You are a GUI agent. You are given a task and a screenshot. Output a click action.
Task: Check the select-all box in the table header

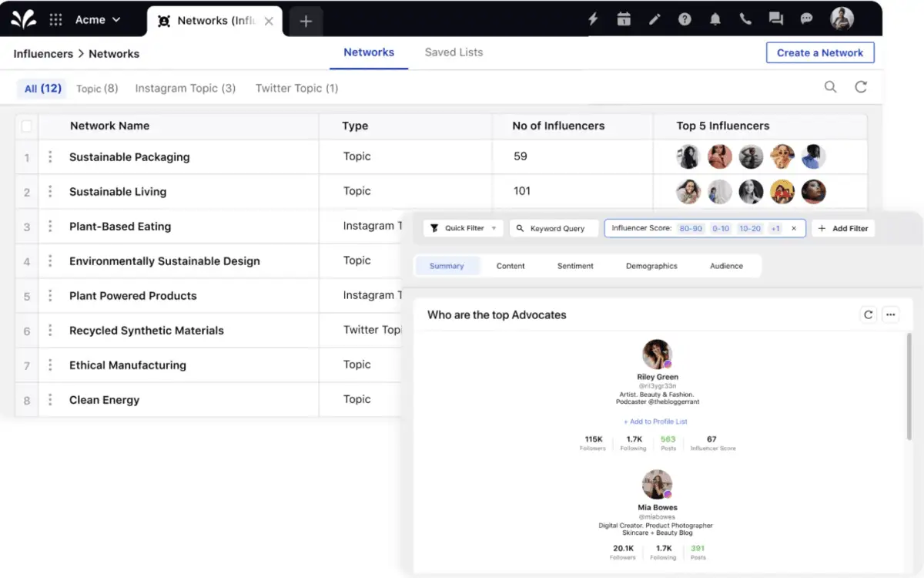(x=26, y=126)
